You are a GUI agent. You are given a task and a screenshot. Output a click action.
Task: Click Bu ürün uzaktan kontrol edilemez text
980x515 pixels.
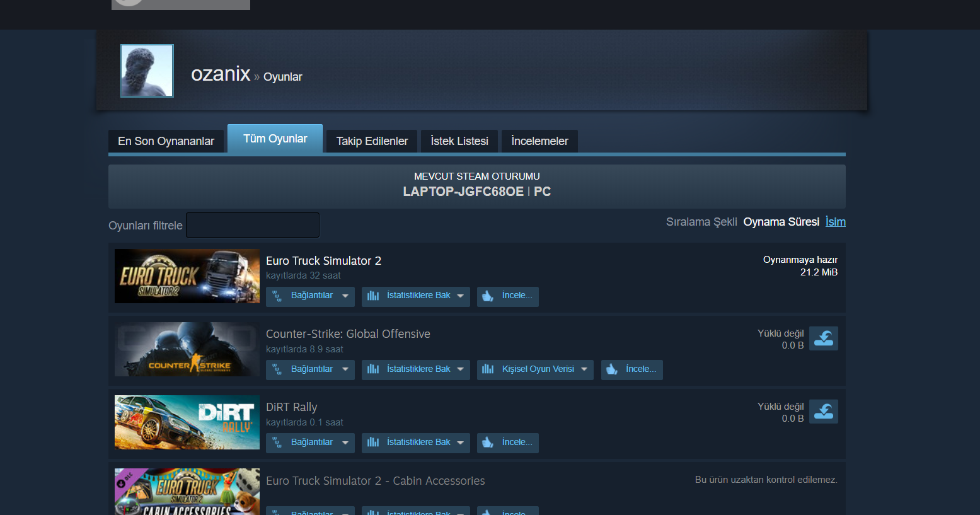click(766, 480)
